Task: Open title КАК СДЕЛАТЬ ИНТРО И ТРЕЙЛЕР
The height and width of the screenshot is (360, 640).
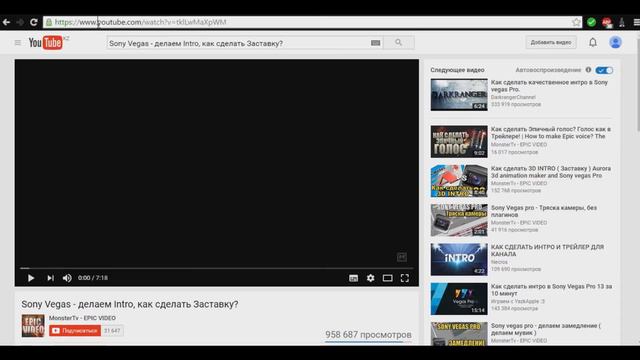Action: click(x=547, y=250)
